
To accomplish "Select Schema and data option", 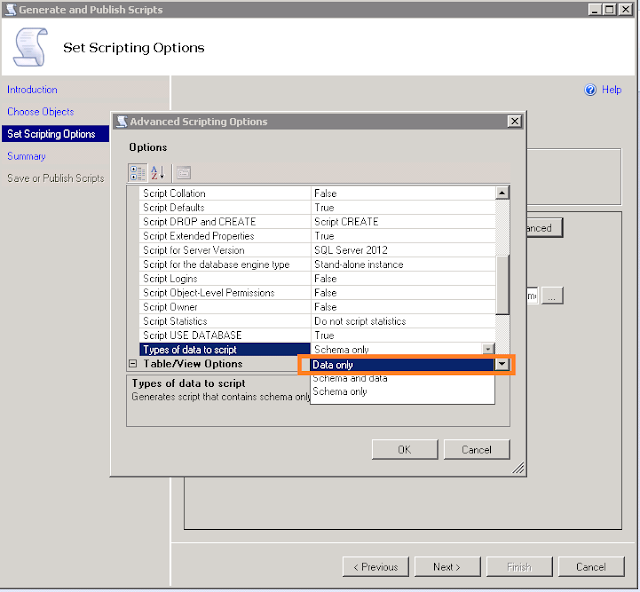I will [x=402, y=378].
